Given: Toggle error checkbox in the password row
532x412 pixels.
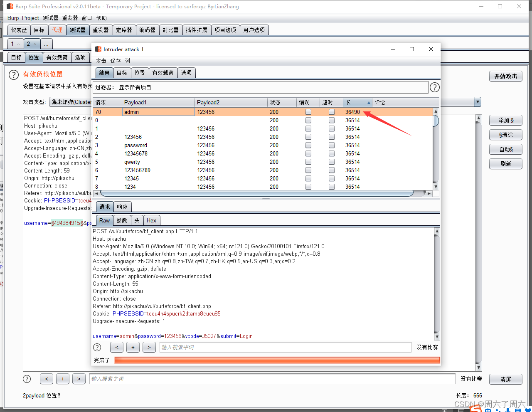Looking at the screenshot, I should (x=308, y=145).
